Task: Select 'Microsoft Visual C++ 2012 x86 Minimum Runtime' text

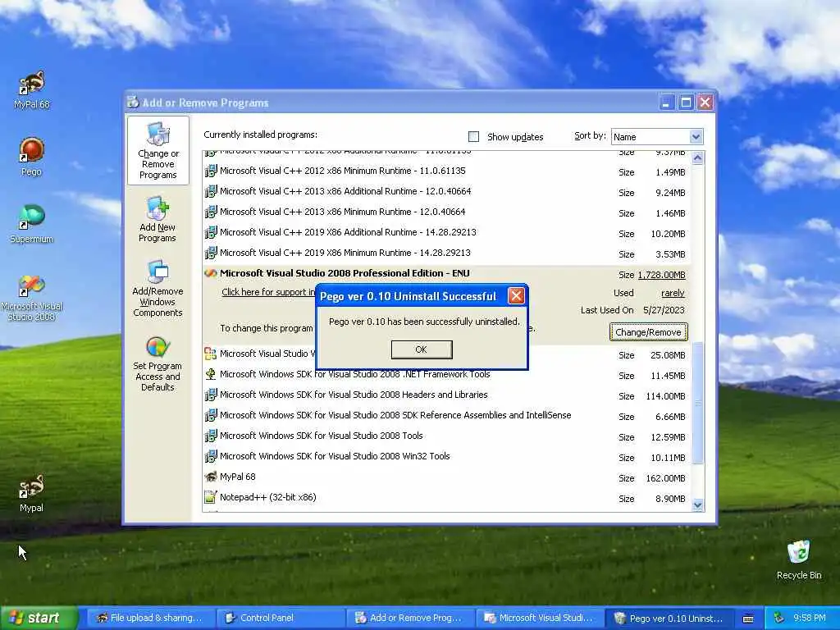Action: tap(343, 171)
